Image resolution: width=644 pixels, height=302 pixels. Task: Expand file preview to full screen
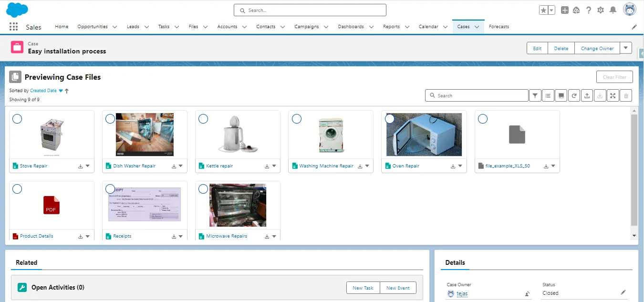613,95
